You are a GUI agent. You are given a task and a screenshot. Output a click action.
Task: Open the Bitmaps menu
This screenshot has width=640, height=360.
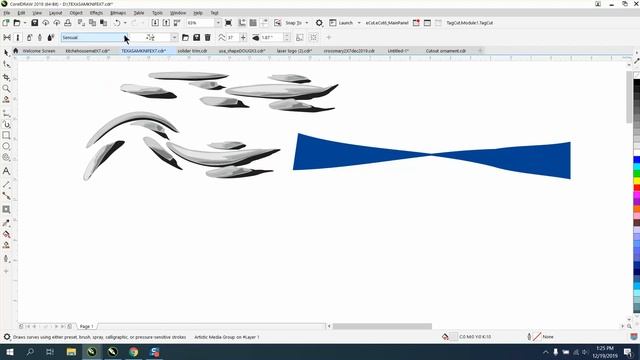click(x=118, y=13)
